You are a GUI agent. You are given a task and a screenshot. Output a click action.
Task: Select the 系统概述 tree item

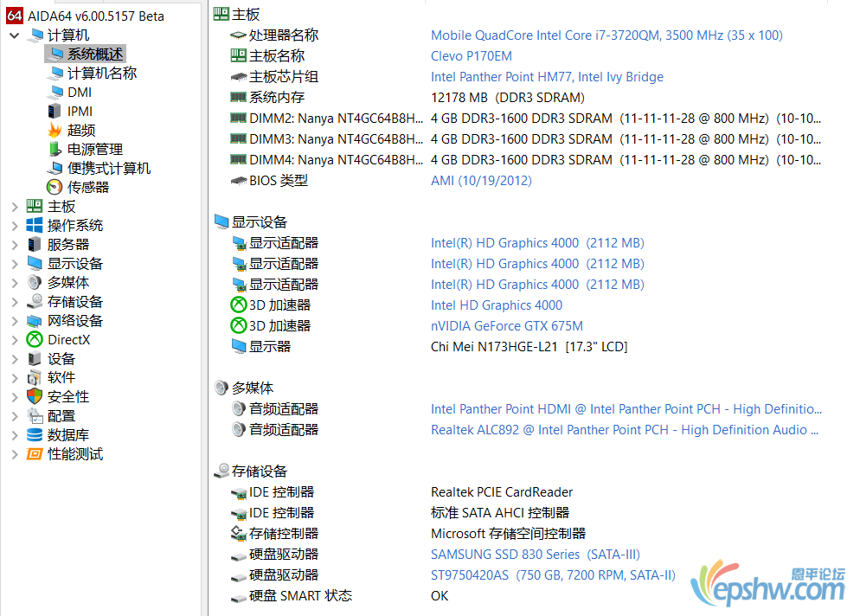86,54
